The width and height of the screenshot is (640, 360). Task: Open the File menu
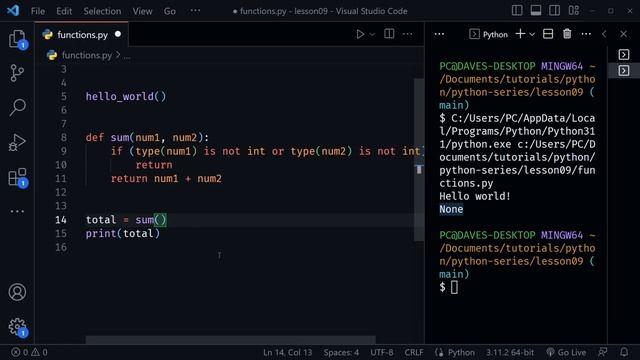click(x=38, y=11)
